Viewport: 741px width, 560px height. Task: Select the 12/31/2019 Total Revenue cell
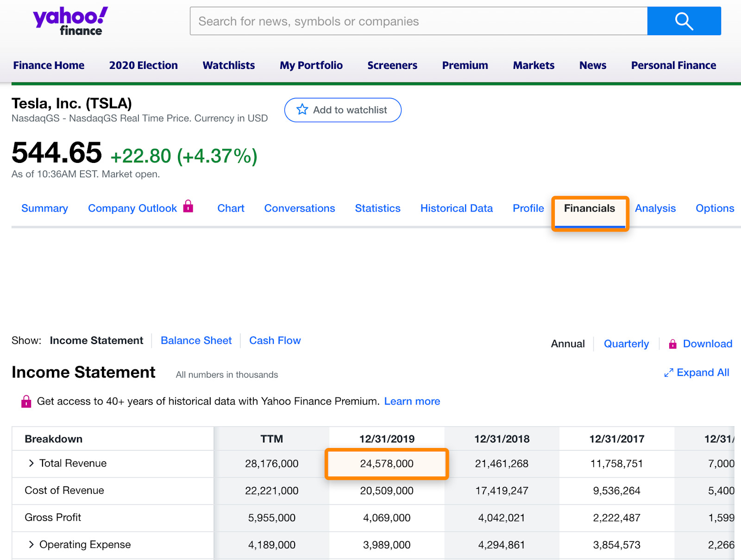point(387,464)
